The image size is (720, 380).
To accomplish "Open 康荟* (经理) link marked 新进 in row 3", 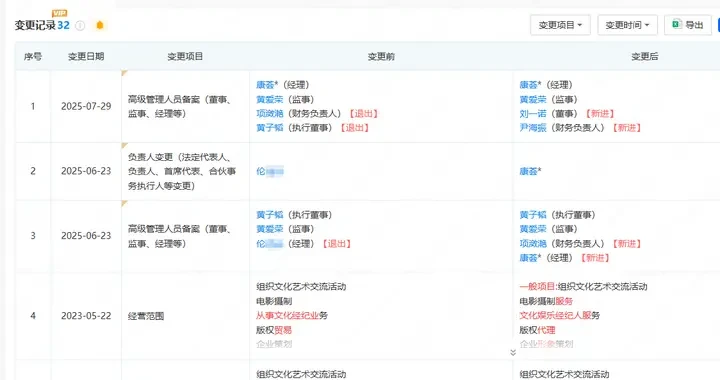I will click(530, 258).
